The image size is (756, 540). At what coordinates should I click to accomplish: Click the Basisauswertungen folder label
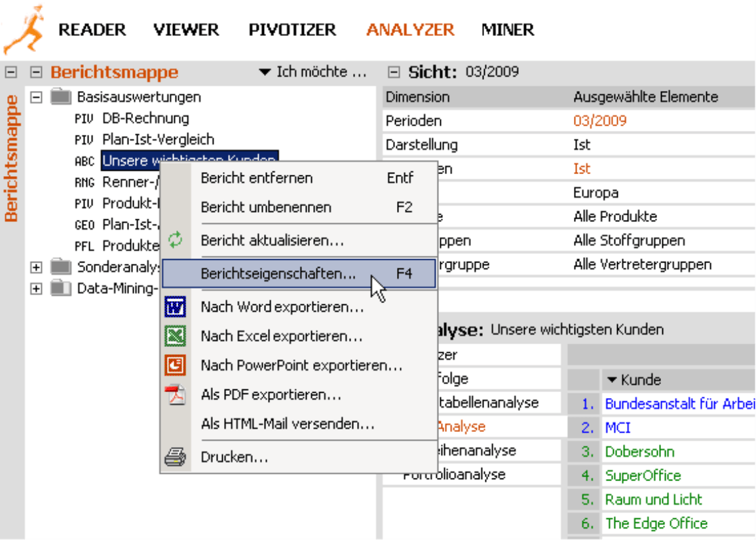click(139, 98)
